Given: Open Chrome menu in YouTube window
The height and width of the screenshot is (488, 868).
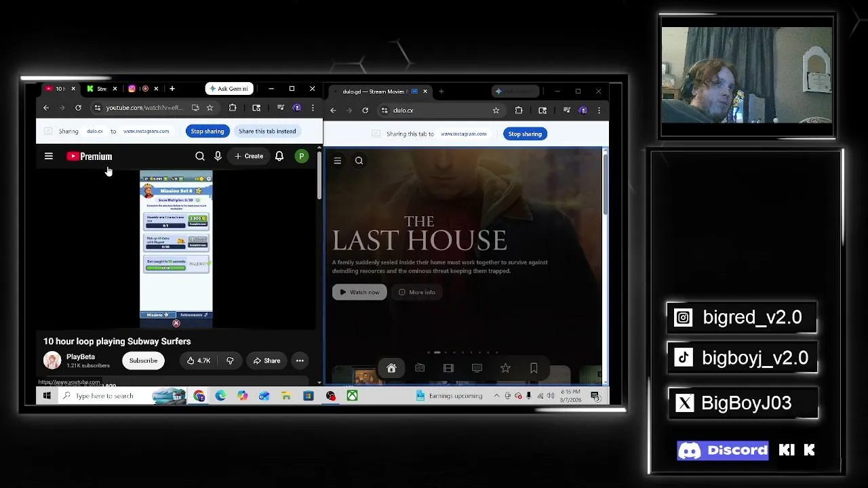Looking at the screenshot, I should coord(313,108).
